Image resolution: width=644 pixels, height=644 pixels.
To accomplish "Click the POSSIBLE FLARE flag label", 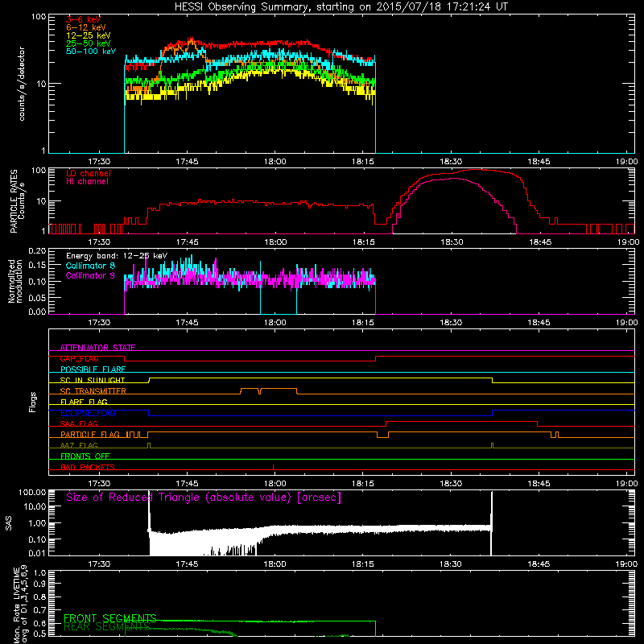I will [x=93, y=369].
